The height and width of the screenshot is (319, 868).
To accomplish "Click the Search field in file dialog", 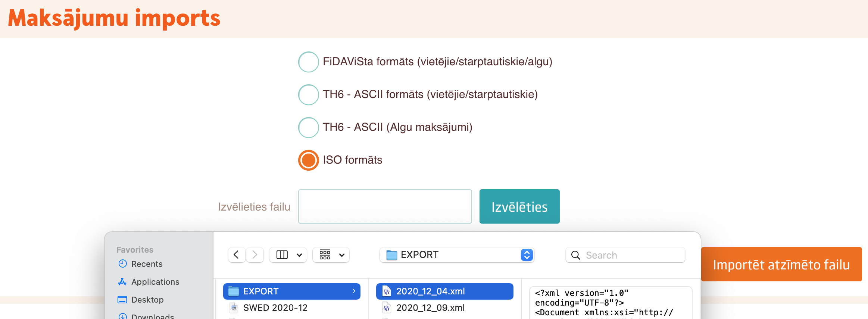I will coord(631,255).
